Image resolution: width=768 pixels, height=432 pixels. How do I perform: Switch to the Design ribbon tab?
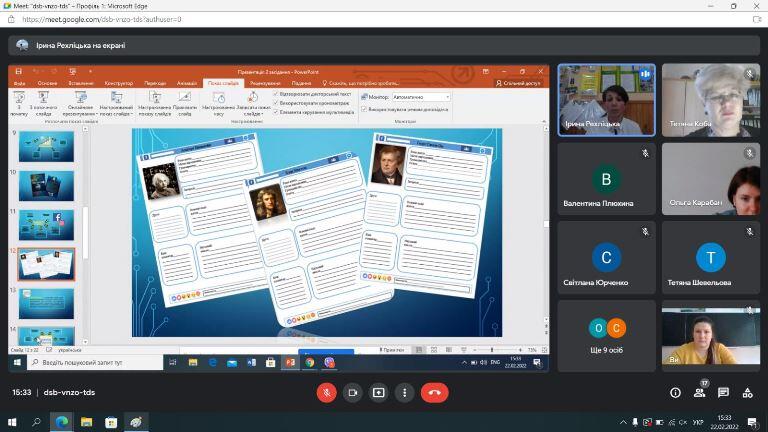[x=119, y=83]
